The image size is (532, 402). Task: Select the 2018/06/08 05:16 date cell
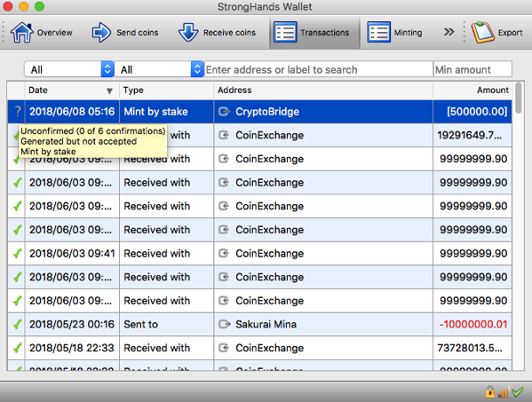[72, 112]
